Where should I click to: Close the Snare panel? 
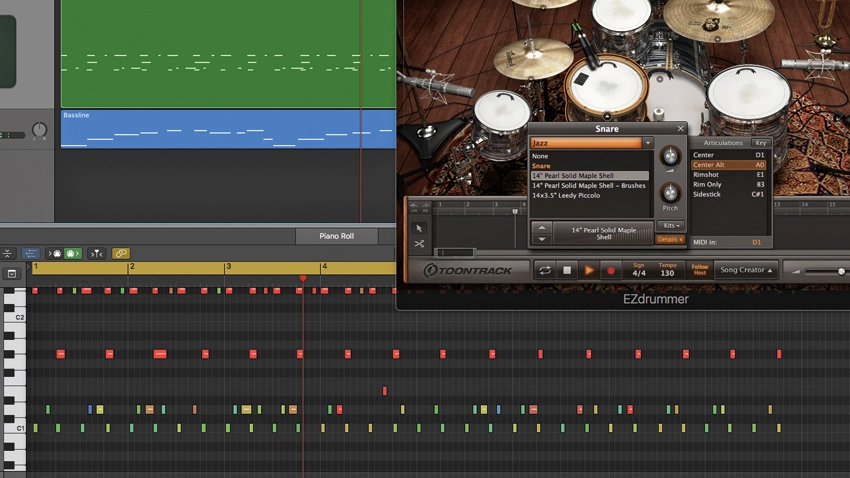[x=680, y=128]
